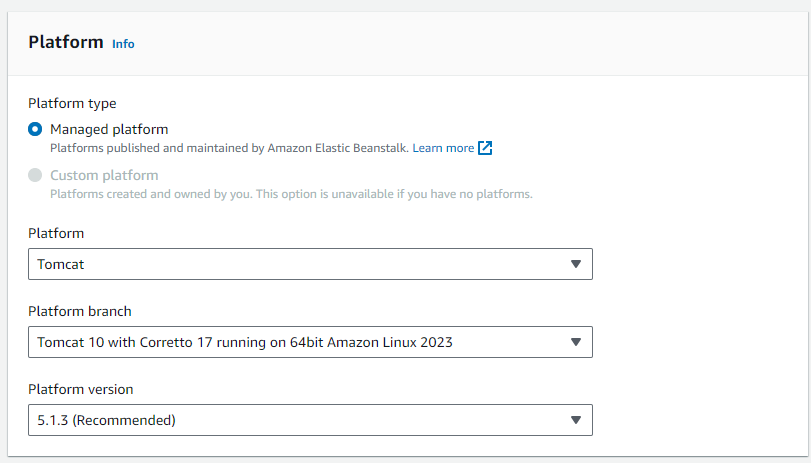The height and width of the screenshot is (463, 811).
Task: Click the Platform branch field label
Action: pos(80,311)
